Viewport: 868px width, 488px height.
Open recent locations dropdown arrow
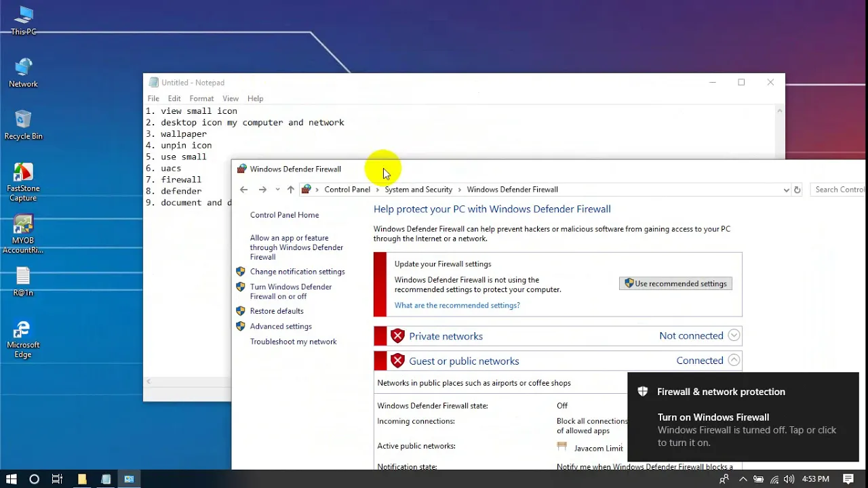(x=277, y=190)
